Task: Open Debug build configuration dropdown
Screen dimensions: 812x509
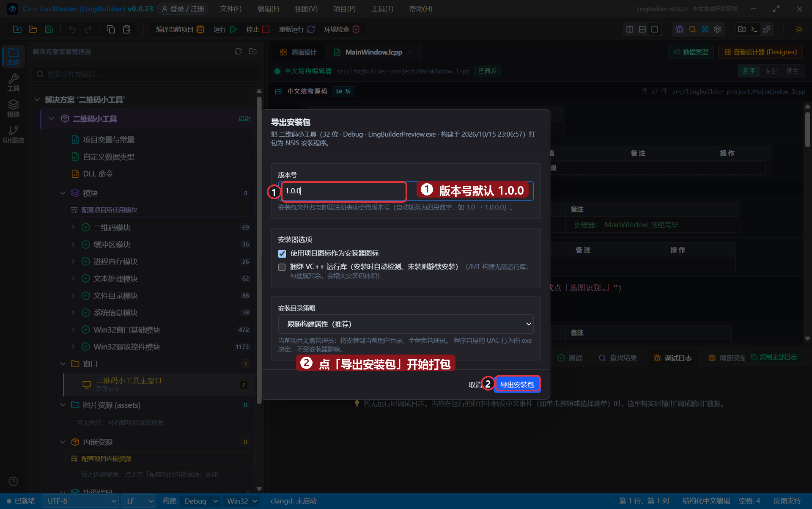Action: pos(201,501)
